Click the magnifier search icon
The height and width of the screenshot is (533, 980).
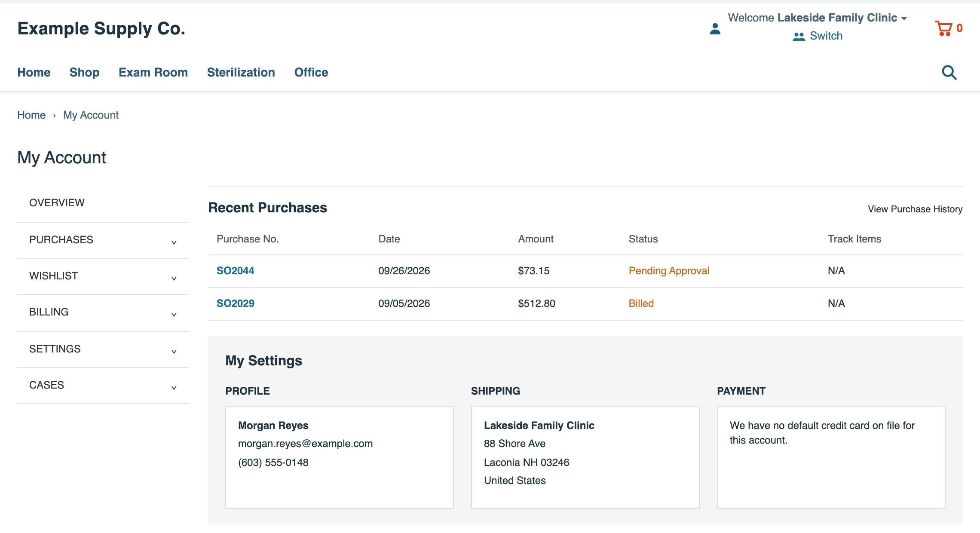[x=949, y=73]
